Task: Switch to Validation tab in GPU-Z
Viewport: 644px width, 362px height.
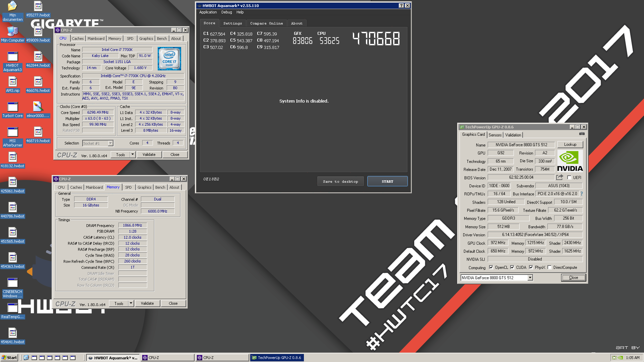Action: [x=513, y=135]
